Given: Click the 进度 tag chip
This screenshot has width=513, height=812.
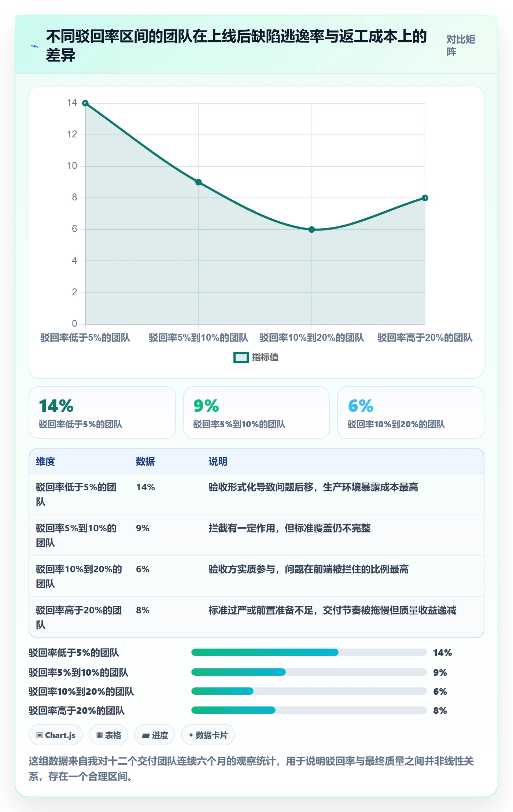Looking at the screenshot, I should point(155,735).
